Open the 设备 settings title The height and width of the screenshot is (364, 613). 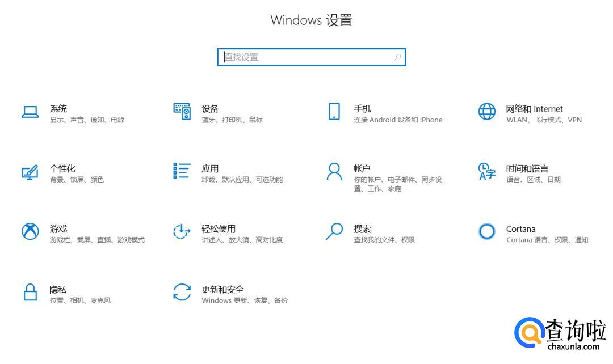pyautogui.click(x=210, y=108)
